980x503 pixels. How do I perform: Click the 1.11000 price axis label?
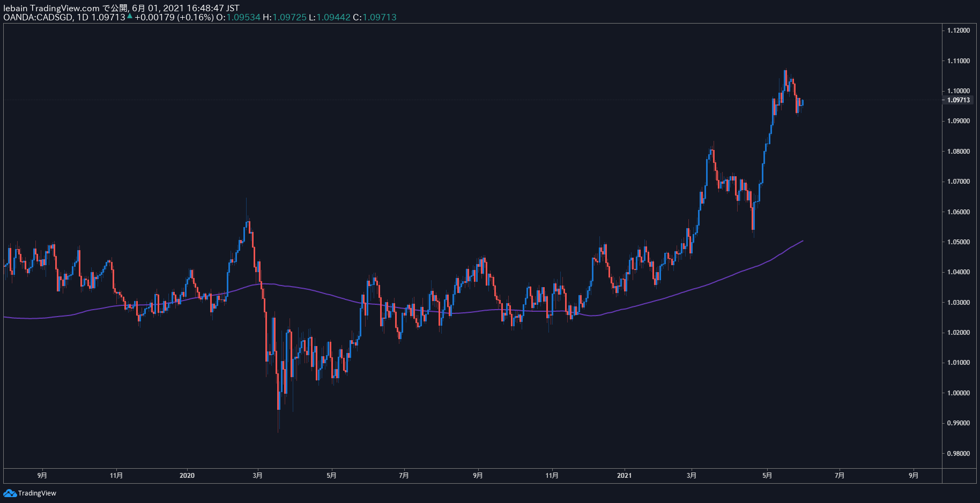pos(959,61)
